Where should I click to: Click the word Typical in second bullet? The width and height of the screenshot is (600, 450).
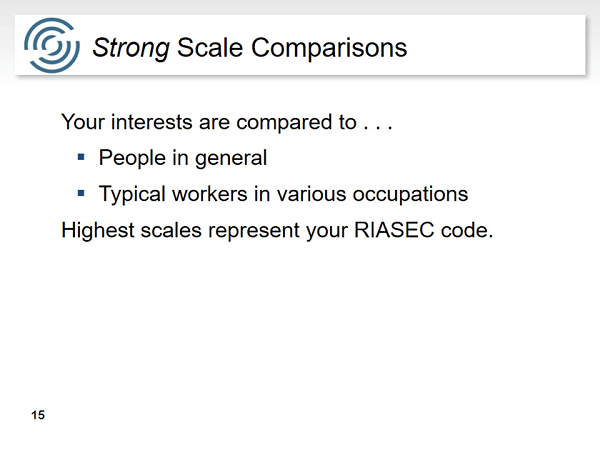(x=132, y=195)
